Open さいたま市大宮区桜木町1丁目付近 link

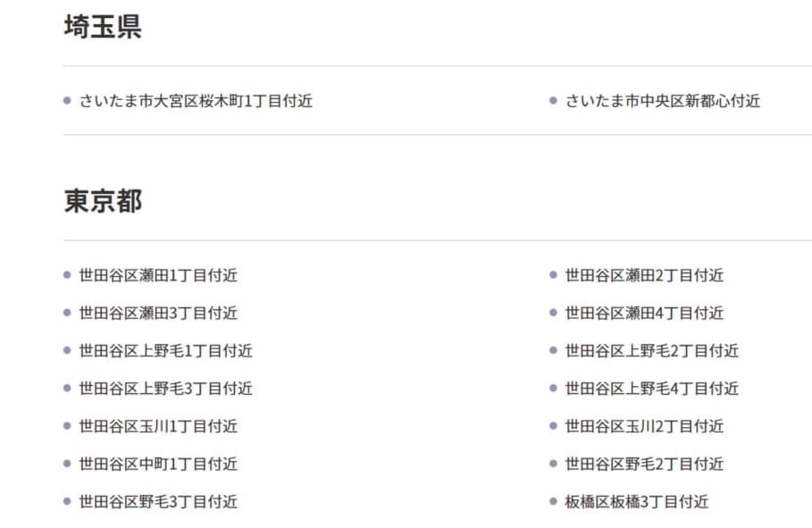196,101
